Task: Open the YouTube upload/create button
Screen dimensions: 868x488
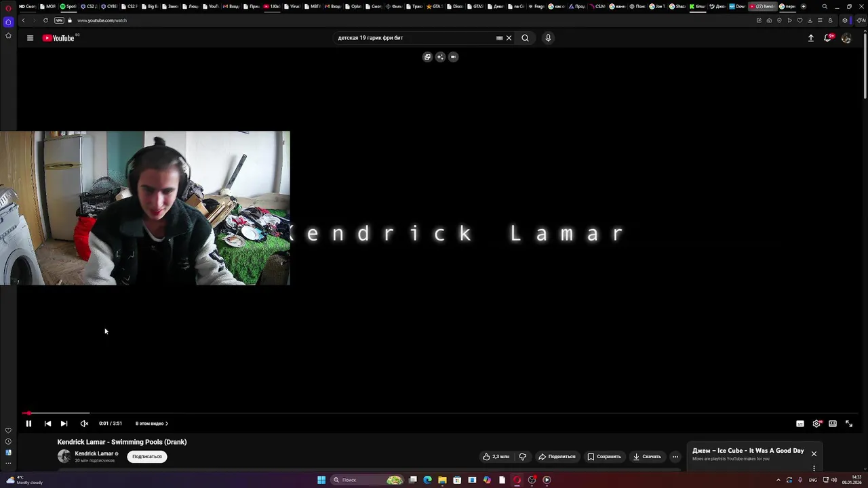Action: pos(810,38)
